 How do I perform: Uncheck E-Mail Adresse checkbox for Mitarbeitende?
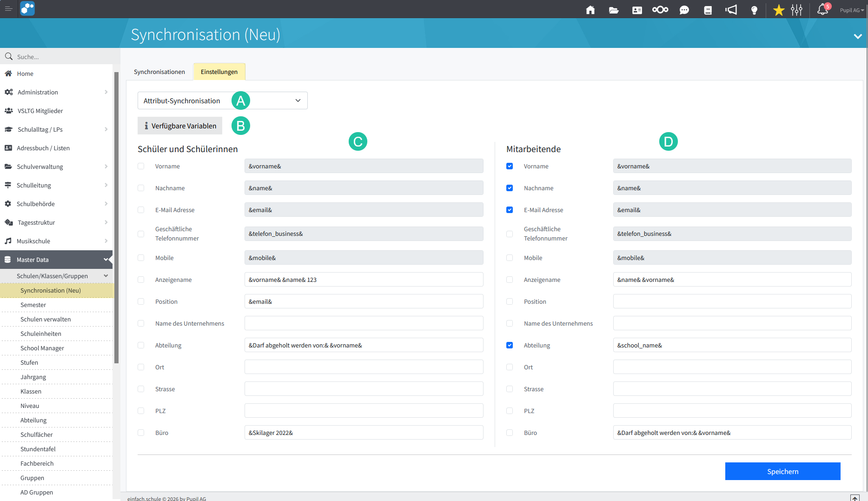tap(510, 210)
